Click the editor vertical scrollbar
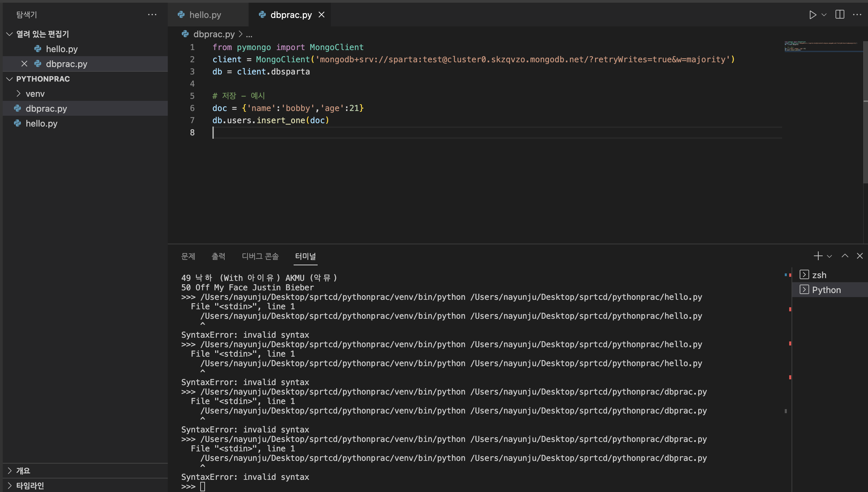 [865, 112]
